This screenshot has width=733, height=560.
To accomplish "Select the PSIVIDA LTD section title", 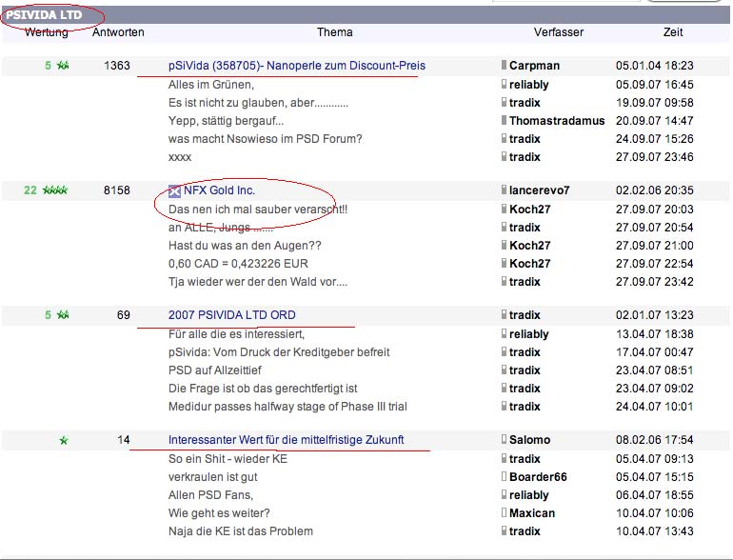I will pos(44,15).
